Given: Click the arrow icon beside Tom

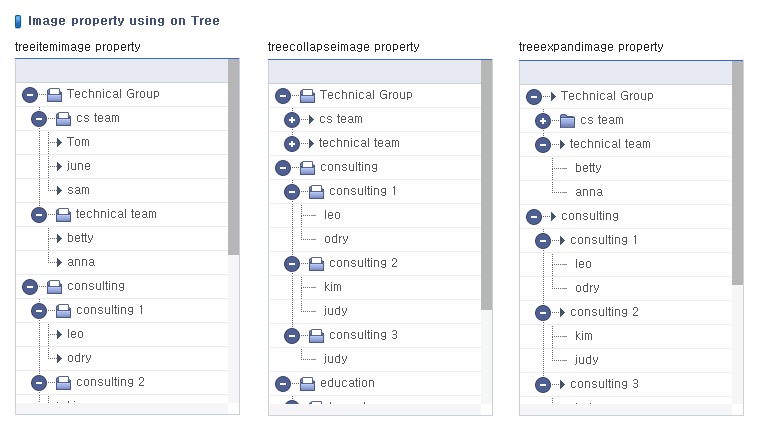Looking at the screenshot, I should pyautogui.click(x=59, y=142).
